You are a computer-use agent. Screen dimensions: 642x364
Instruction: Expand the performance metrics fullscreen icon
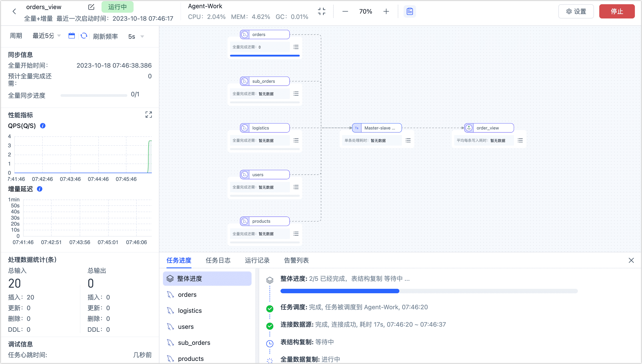tap(148, 115)
